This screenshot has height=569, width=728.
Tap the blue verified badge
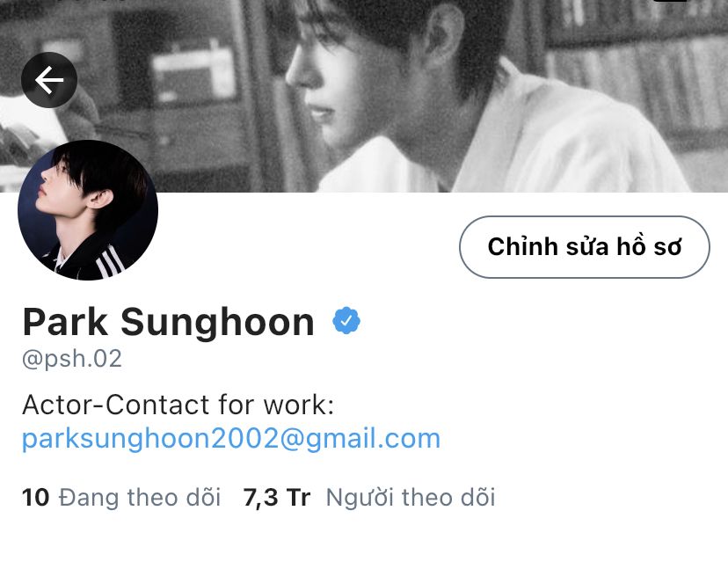pyautogui.click(x=346, y=320)
